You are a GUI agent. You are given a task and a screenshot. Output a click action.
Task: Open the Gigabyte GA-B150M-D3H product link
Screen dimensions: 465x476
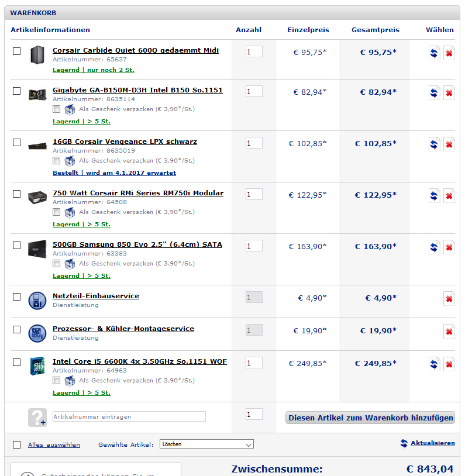click(137, 90)
